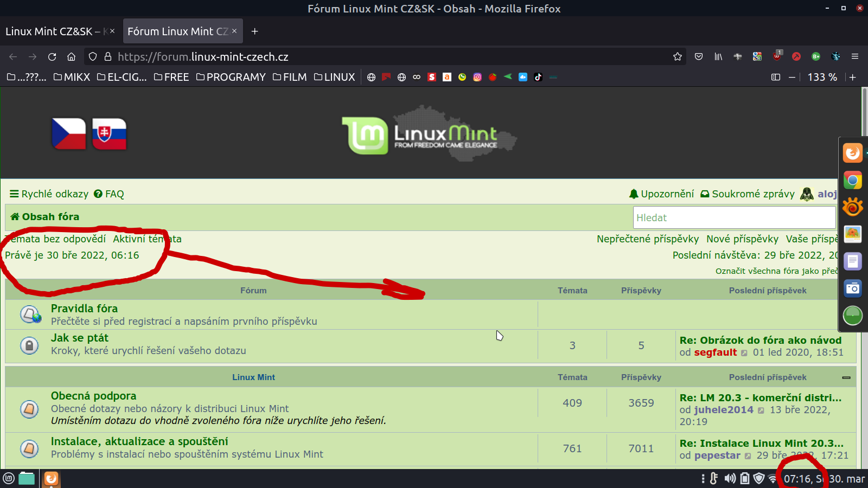Image resolution: width=868 pixels, height=488 pixels.
Task: Open the PROGRAMY bookmarks folder
Action: [x=231, y=77]
